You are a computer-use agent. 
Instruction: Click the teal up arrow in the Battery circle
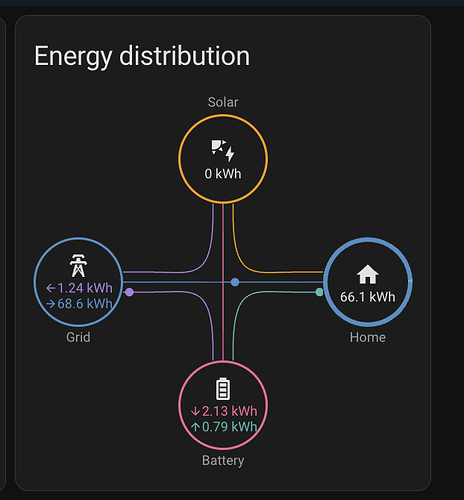pos(195,427)
